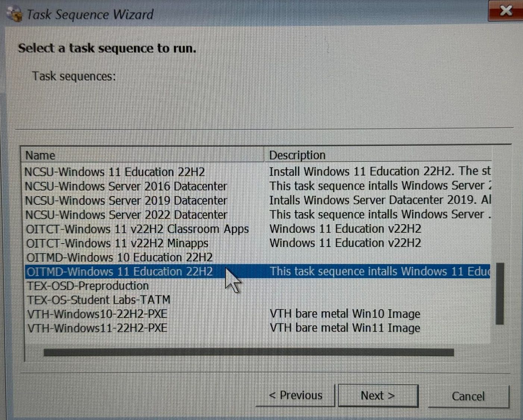Go back with the < Previous button
This screenshot has width=523, height=420.
(x=295, y=395)
